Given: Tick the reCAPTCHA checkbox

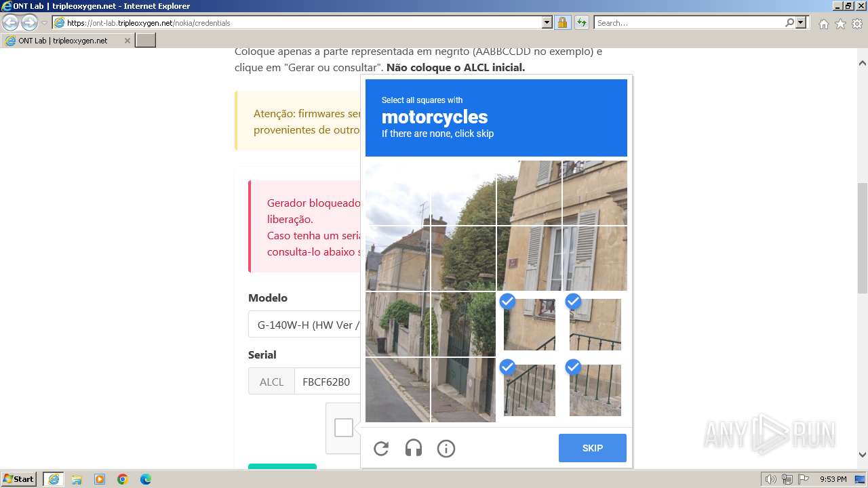Looking at the screenshot, I should pos(344,428).
